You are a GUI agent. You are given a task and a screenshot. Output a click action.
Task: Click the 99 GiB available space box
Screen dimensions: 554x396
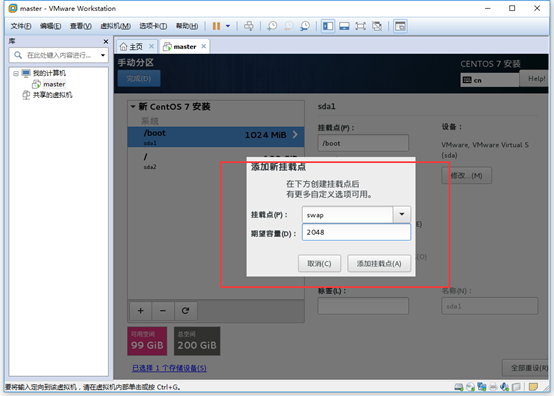tap(147, 341)
